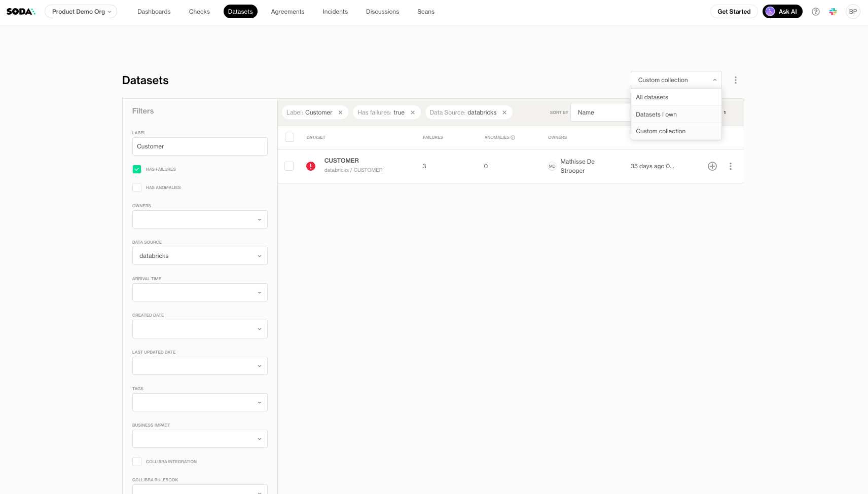This screenshot has width=868, height=494.
Task: Open the help question mark icon
Action: [x=815, y=12]
